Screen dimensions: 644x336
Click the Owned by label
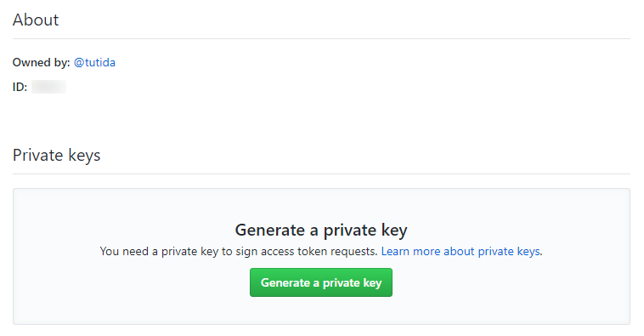42,62
